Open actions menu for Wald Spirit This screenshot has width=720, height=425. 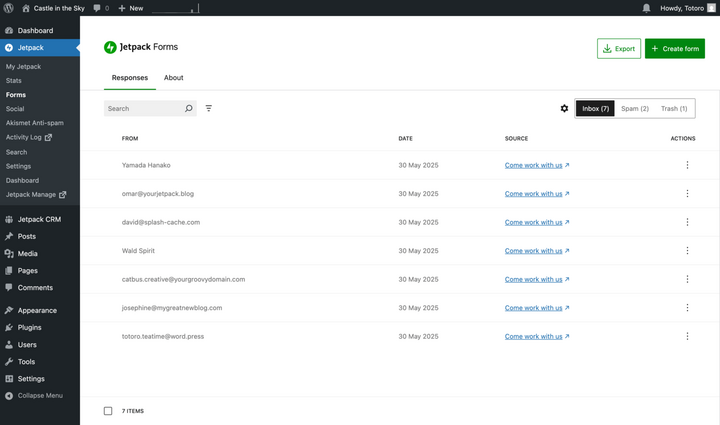point(687,251)
